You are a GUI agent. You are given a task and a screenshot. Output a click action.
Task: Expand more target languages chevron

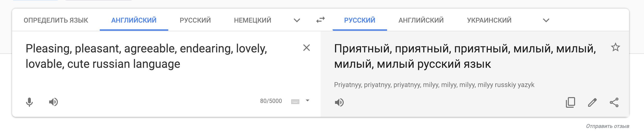[x=546, y=20]
